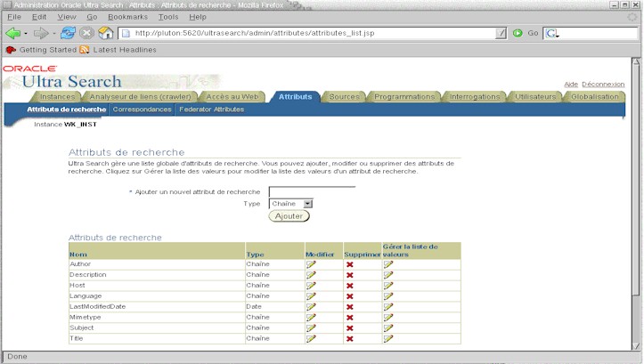Edit the Author attribute with Modifier pencil
Image resolution: width=644 pixels, height=364 pixels.
pyautogui.click(x=311, y=264)
